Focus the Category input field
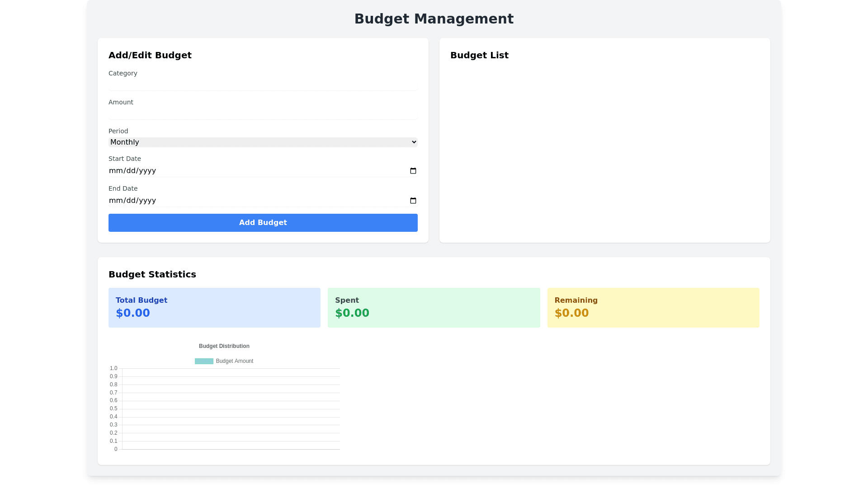 pos(263,84)
